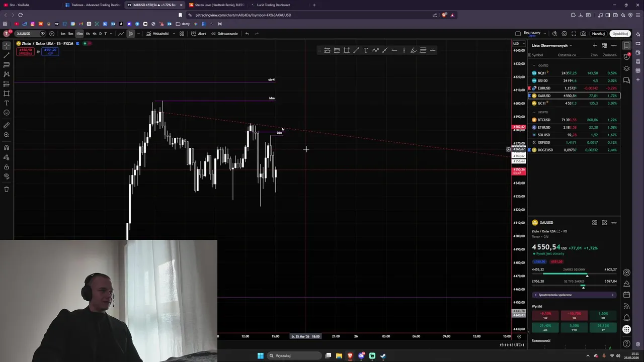Click the blue KUP buy price button
This screenshot has height=362, width=644.
point(50,51)
